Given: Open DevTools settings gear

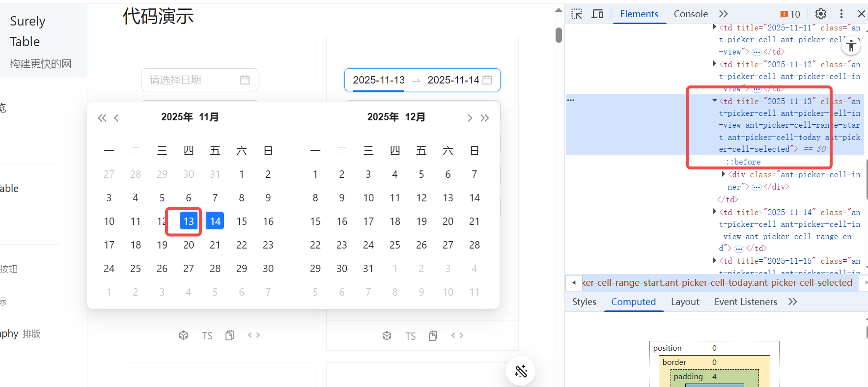Looking at the screenshot, I should [821, 14].
